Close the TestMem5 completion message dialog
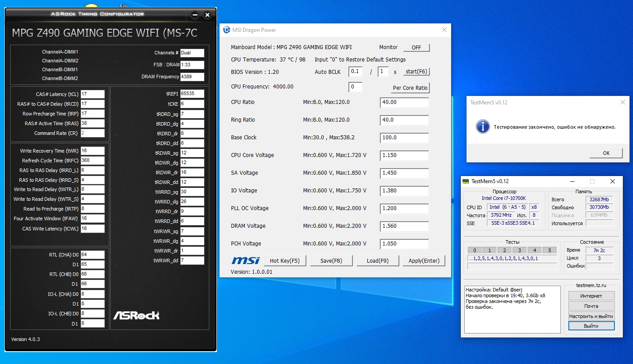This screenshot has height=364, width=633. click(623, 102)
